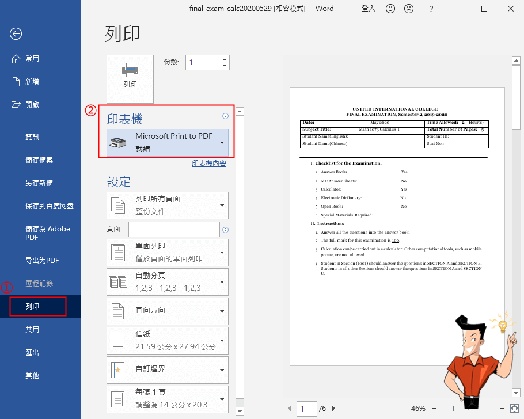Click the large Print button with printer icon
Viewport: 524px width, 419px height.
pos(130,79)
